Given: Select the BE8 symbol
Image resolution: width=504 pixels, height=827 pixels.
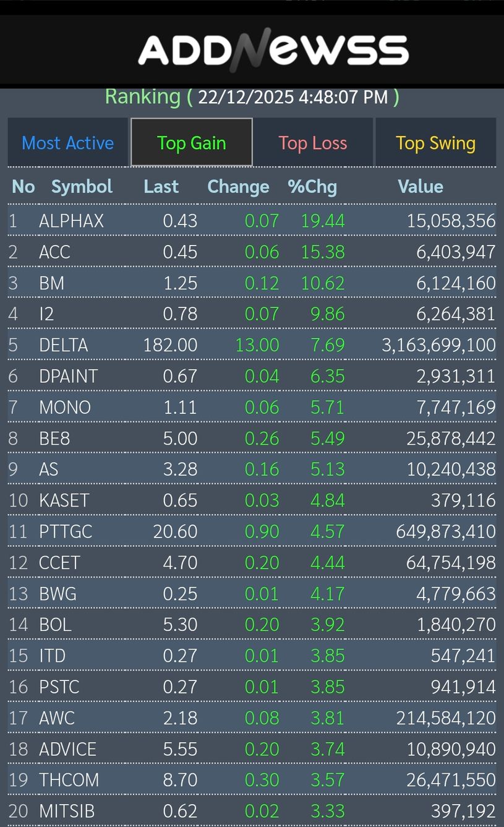Looking at the screenshot, I should tap(54, 439).
